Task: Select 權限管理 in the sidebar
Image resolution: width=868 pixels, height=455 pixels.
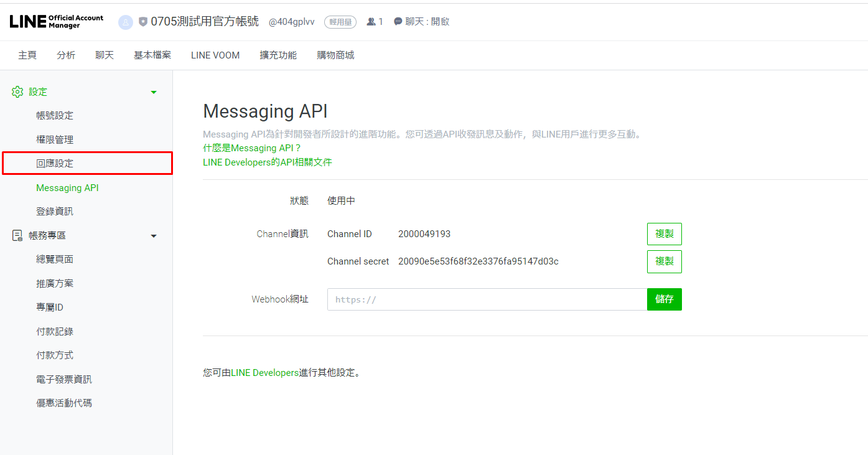Action: point(55,140)
